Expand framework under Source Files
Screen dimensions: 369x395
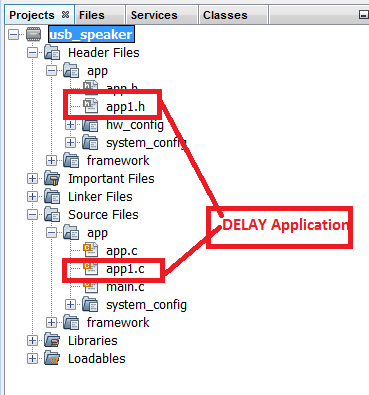[x=51, y=323]
